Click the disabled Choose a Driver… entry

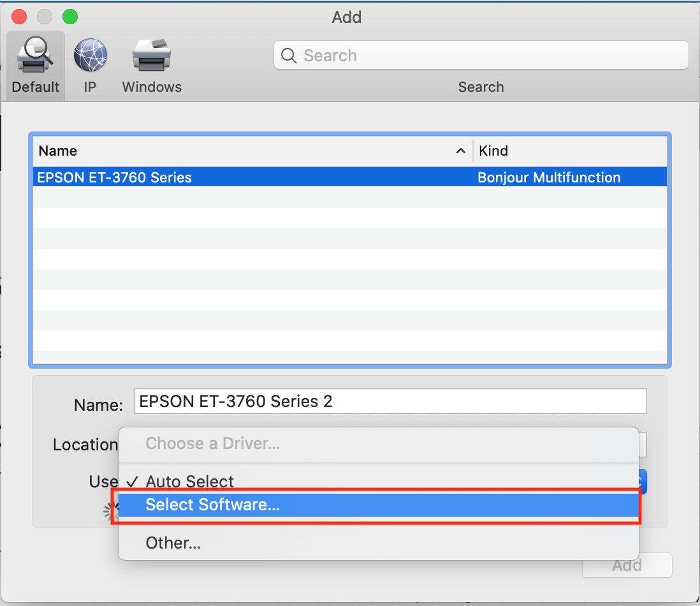[x=378, y=443]
